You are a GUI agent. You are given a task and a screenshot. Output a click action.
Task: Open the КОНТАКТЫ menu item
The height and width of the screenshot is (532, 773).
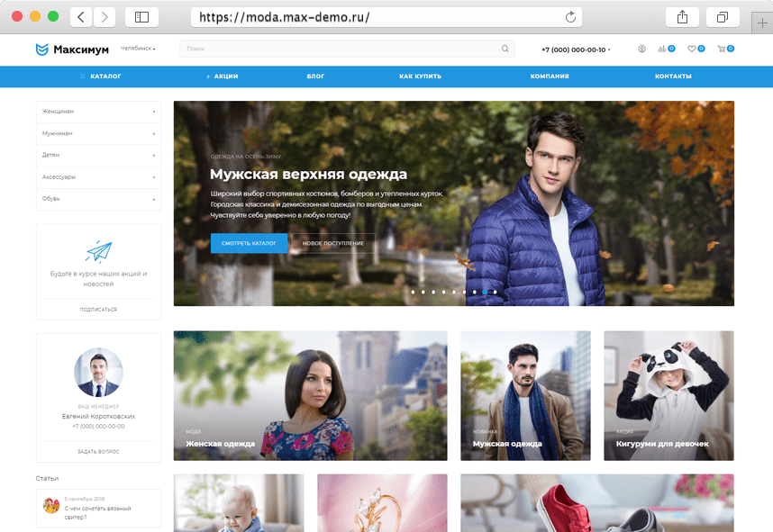tap(673, 77)
